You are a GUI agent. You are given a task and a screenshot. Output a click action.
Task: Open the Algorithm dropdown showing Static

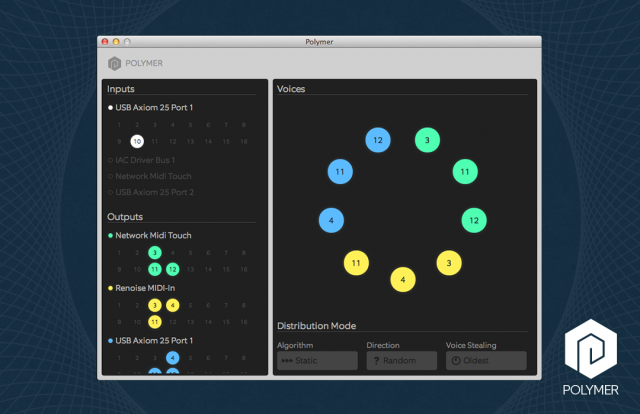click(x=317, y=360)
